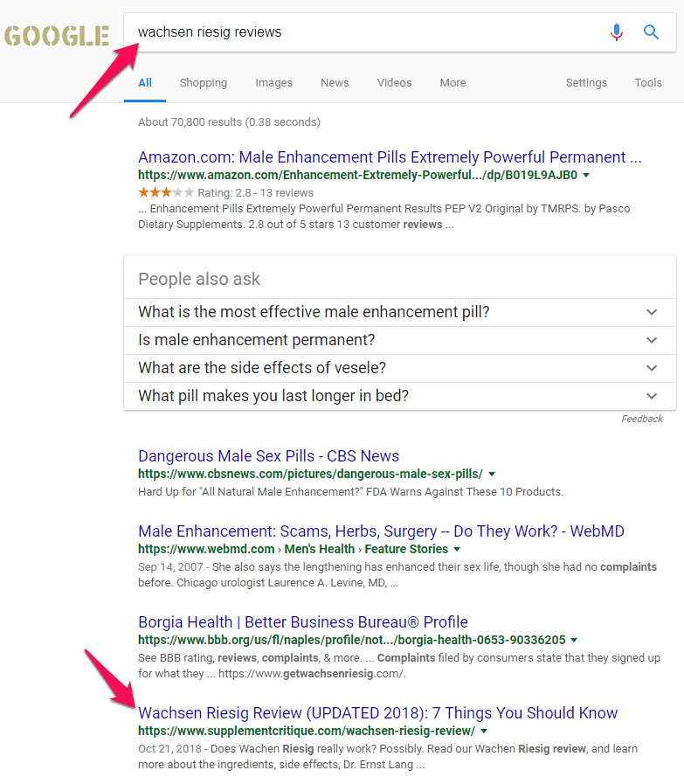Expand 'Is male enhancement permanent?' question
The height and width of the screenshot is (784, 684).
point(400,340)
